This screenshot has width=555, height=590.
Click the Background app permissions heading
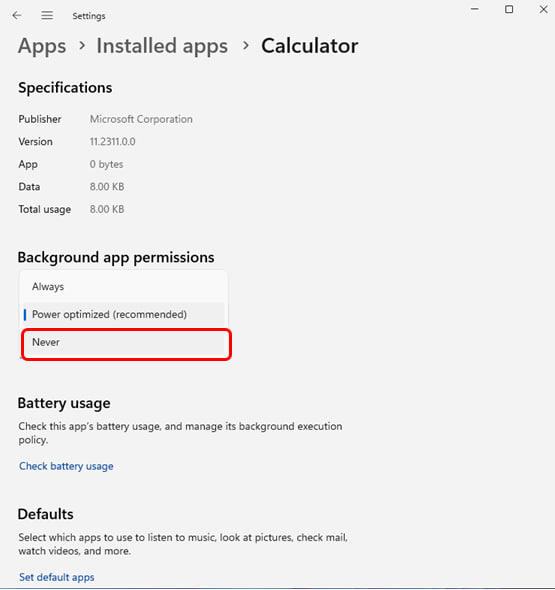click(x=116, y=258)
